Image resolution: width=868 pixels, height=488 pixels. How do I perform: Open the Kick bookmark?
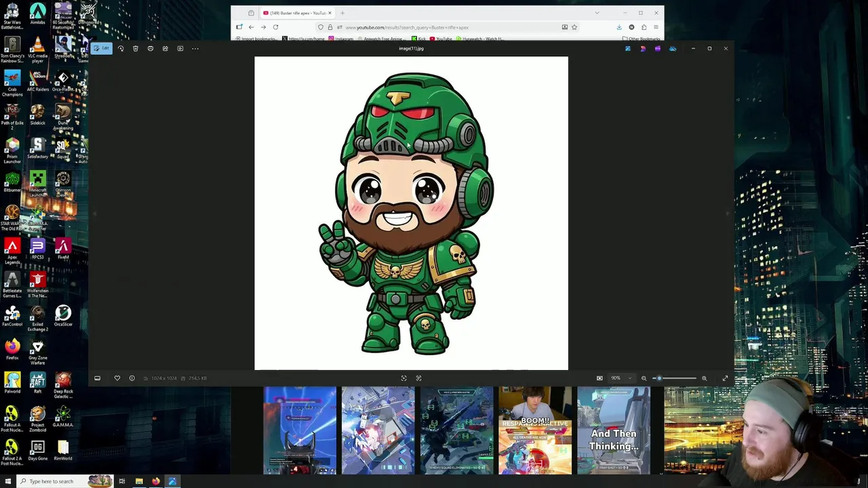coord(418,39)
